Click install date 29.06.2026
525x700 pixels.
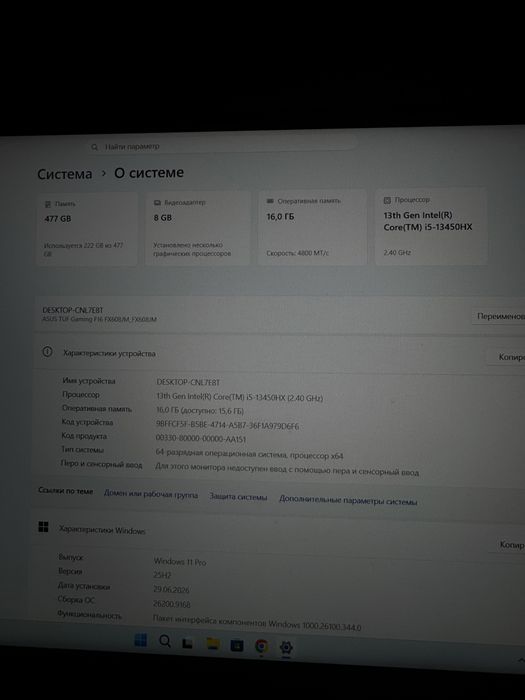(171, 589)
